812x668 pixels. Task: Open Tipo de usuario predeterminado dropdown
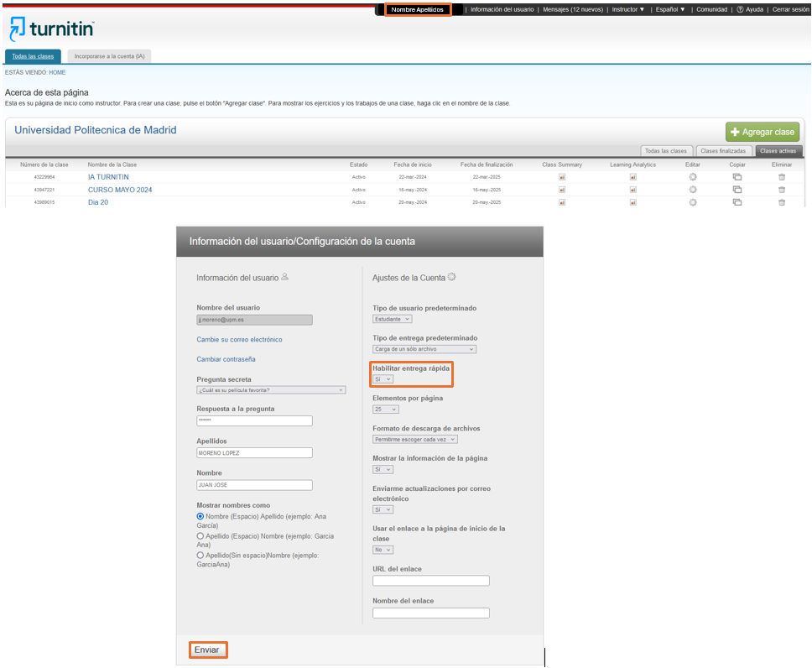click(x=392, y=319)
